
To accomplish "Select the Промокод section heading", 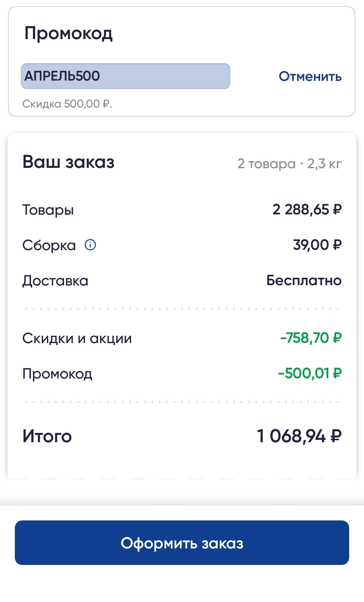I will click(x=68, y=34).
